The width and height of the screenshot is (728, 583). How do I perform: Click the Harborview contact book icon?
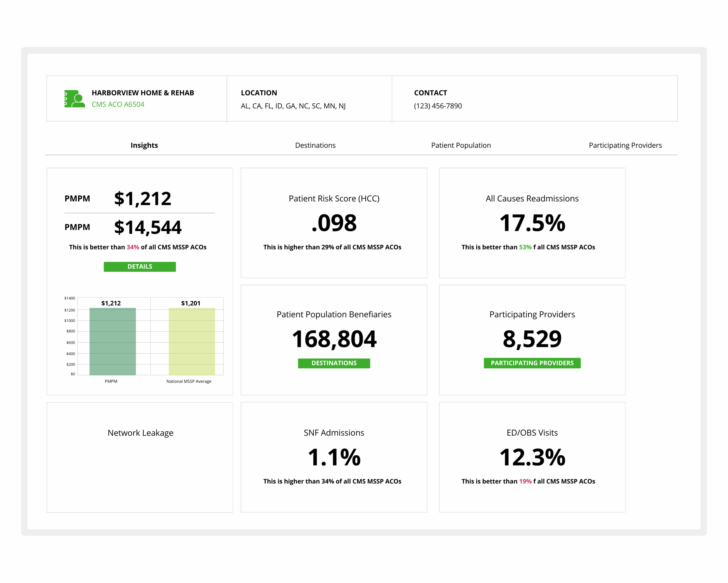75,99
